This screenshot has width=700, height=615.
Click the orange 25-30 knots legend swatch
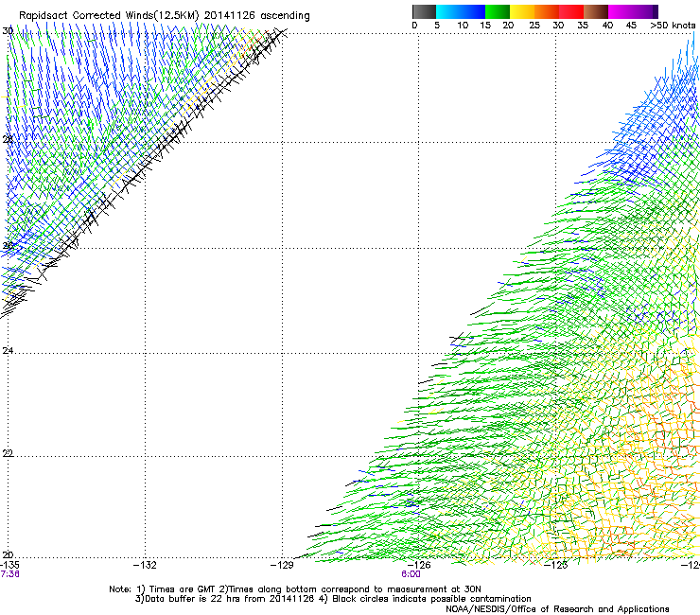[x=547, y=11]
